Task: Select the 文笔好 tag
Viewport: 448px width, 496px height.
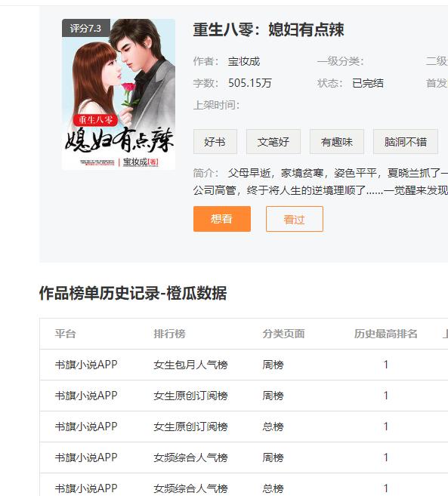Action: [x=273, y=141]
